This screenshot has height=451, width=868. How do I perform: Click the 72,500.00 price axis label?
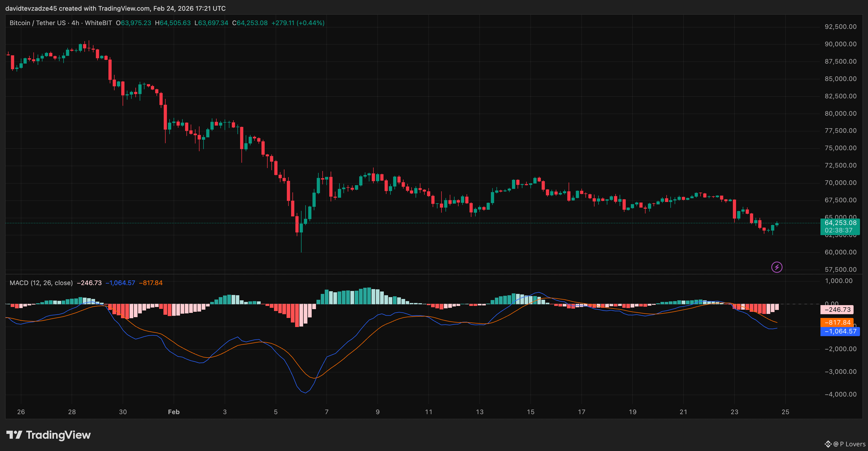tap(840, 165)
